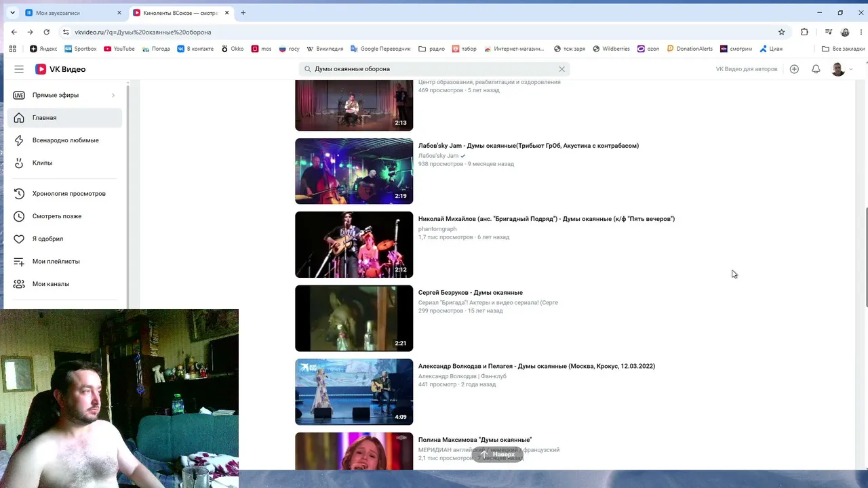Play the Волкодав и Пелагея video thumbnail
The height and width of the screenshot is (488, 868).
[354, 392]
